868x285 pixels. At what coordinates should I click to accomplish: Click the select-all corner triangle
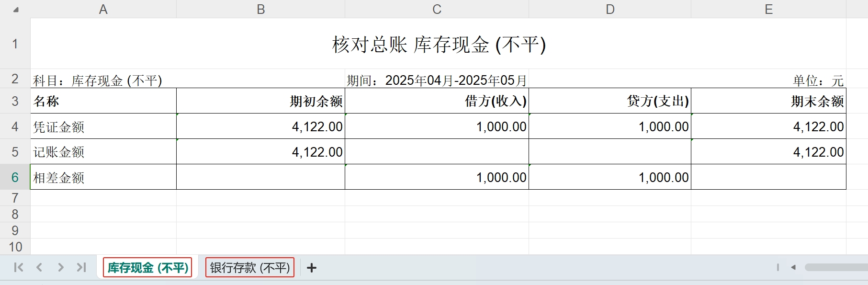[x=16, y=10]
